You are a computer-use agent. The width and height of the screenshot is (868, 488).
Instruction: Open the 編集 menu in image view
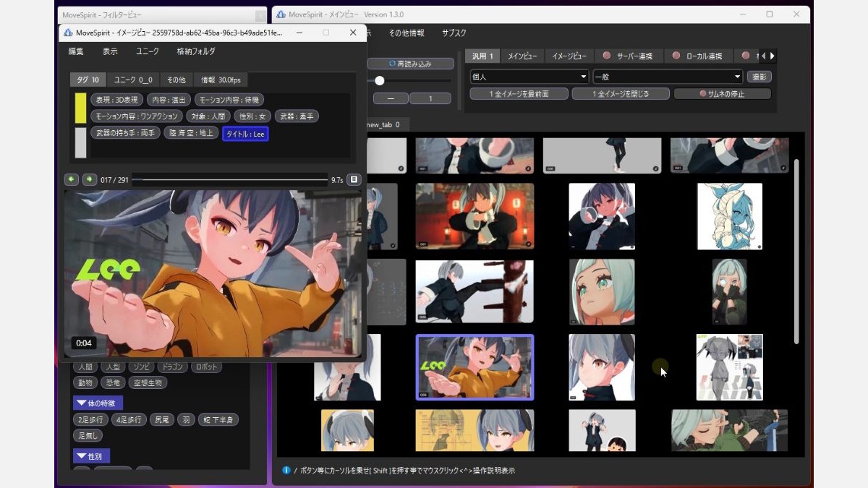pyautogui.click(x=76, y=51)
